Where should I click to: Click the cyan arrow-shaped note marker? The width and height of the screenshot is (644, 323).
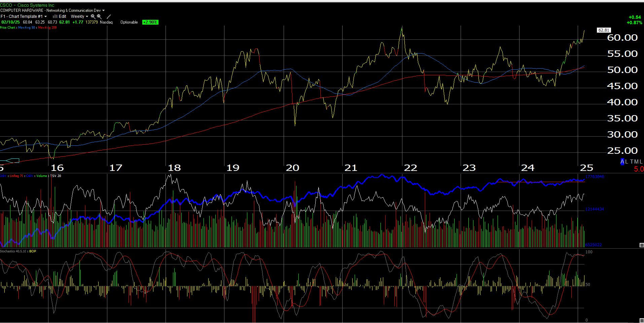12,160
